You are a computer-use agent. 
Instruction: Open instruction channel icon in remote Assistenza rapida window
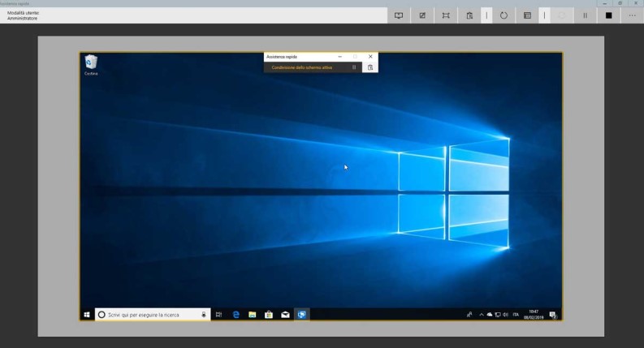[370, 67]
